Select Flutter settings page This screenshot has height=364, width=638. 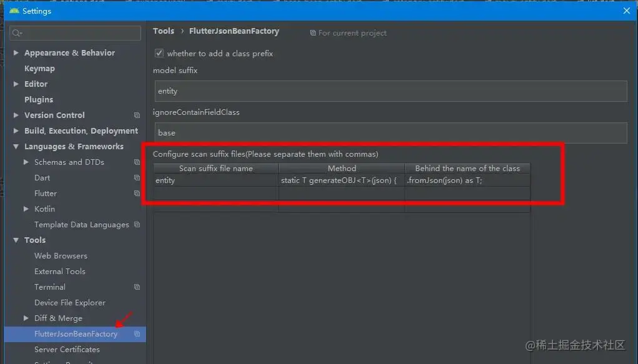pos(46,194)
